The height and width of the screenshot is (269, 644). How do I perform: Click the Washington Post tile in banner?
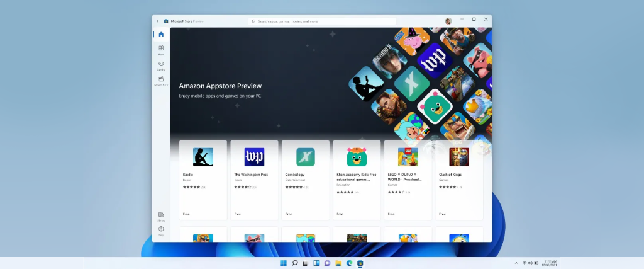pyautogui.click(x=435, y=60)
